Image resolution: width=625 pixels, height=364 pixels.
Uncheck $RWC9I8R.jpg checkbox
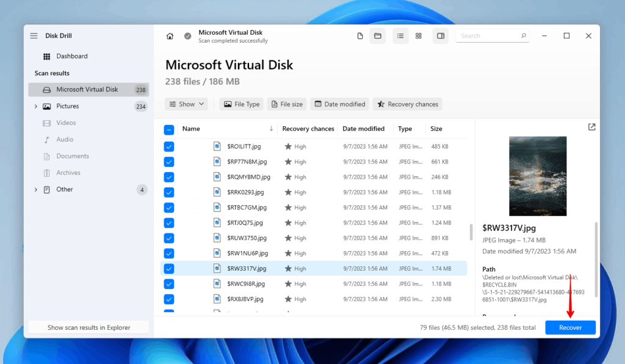point(168,284)
